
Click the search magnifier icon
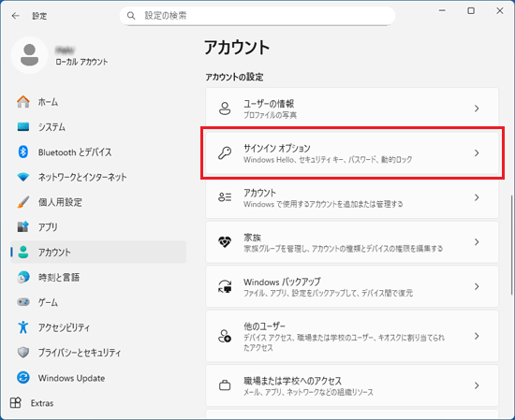pyautogui.click(x=131, y=15)
